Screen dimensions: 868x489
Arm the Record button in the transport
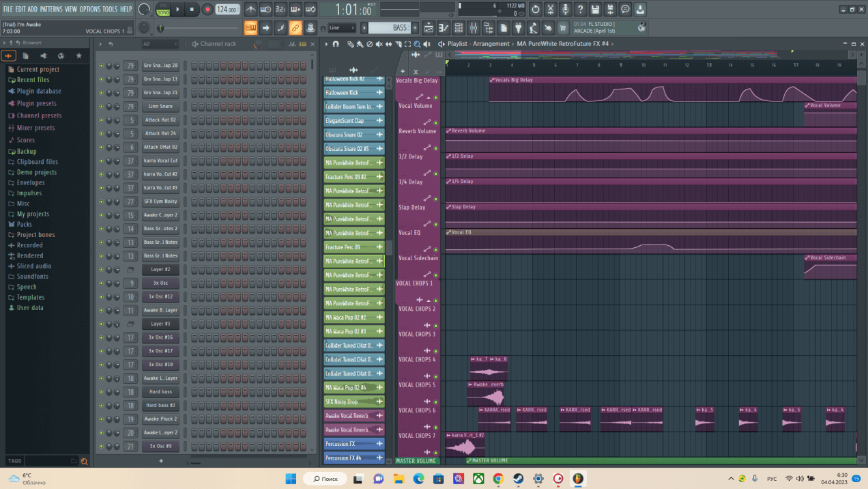coord(207,10)
